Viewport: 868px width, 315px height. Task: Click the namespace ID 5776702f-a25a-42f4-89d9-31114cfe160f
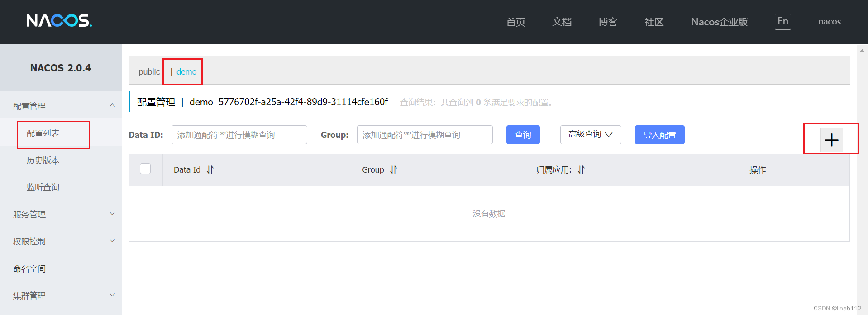(303, 102)
